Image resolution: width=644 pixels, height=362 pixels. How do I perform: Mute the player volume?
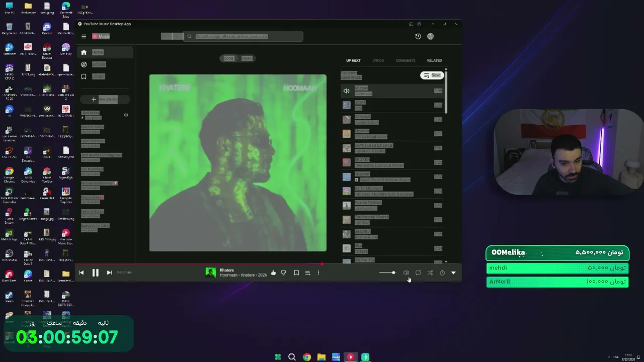tap(406, 273)
